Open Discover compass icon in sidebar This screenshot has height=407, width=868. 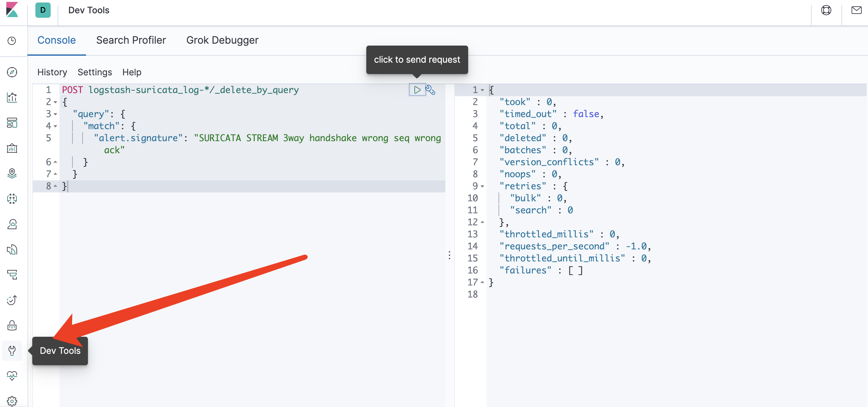click(12, 72)
